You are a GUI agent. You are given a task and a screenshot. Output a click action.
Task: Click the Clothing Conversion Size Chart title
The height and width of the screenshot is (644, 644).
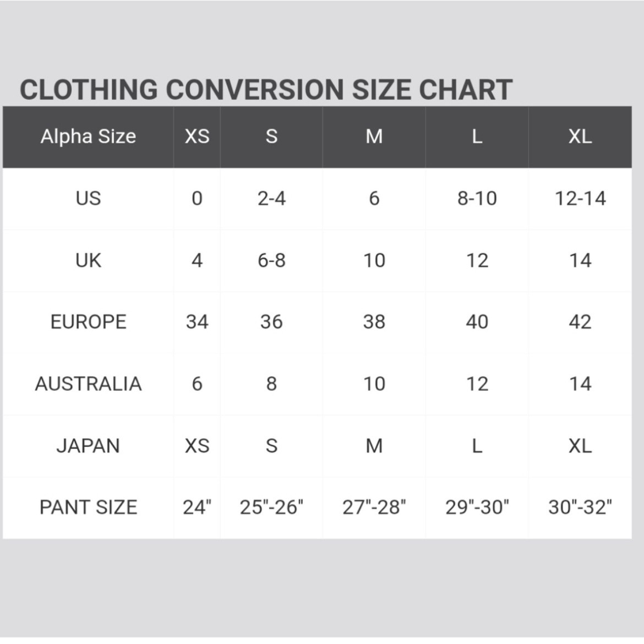coord(266,90)
